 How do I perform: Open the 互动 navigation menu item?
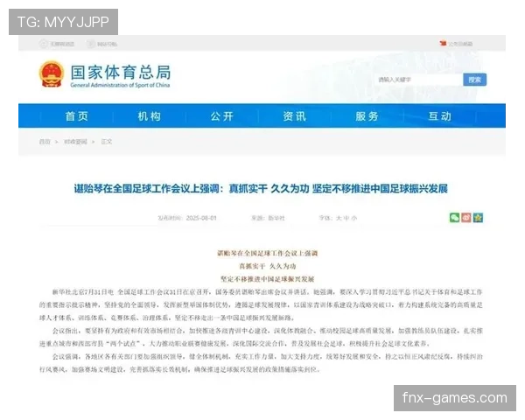(439, 116)
